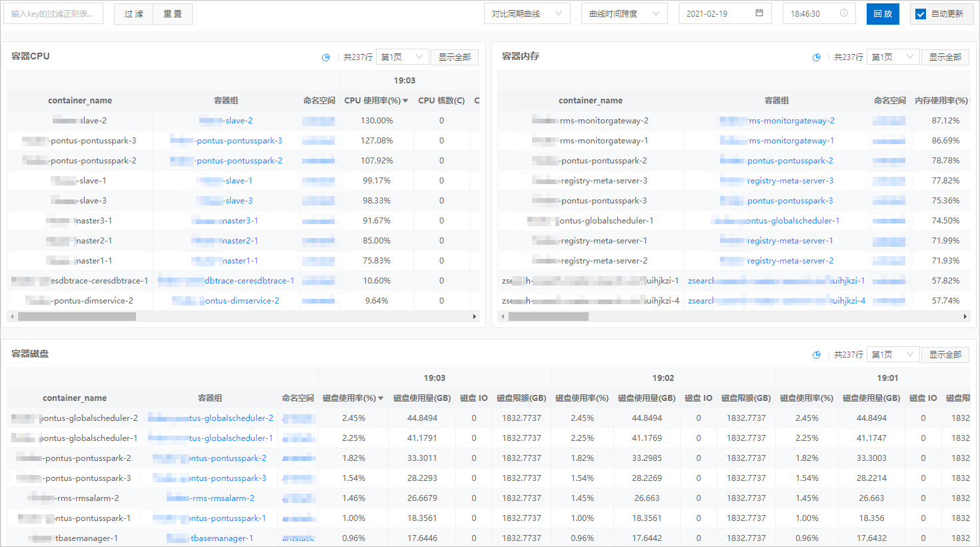
Task: Click 显示全部 in 容器磁盘 panel
Action: (945, 355)
